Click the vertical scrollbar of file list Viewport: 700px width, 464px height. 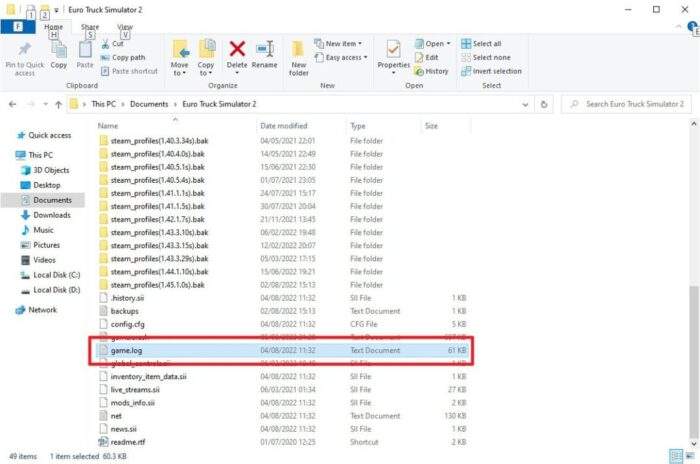click(x=693, y=362)
